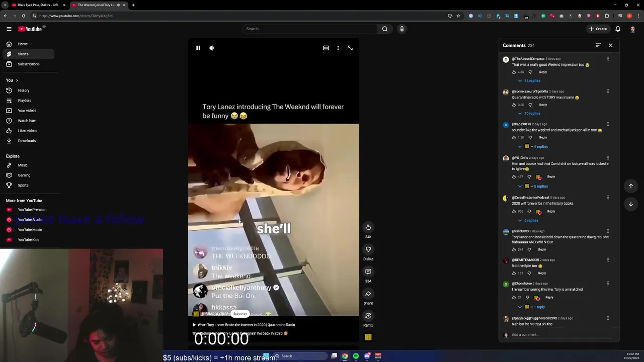Open YouTube Premium link
Image resolution: width=644 pixels, height=362 pixels.
(x=28, y=210)
